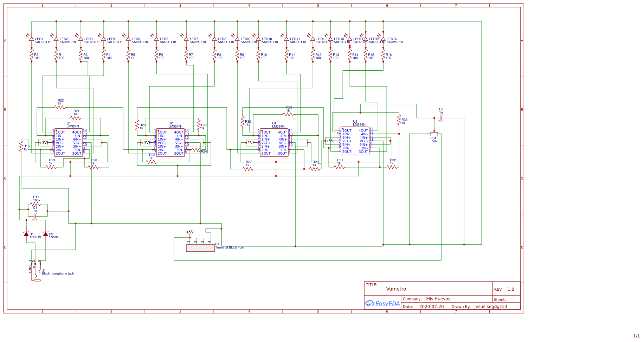Select the LED5 diode symbol
This screenshot has height=342, width=644.
point(127,38)
